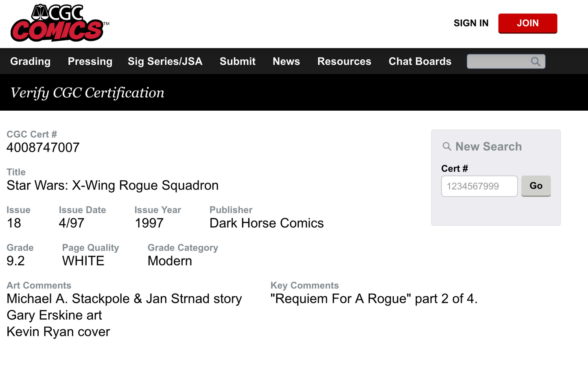Viewport: 588px width, 383px height.
Task: Click the magnifier icon in navigation search
Action: [536, 61]
